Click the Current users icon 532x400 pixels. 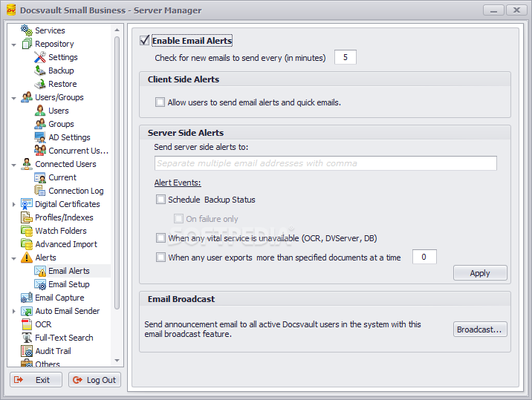click(40, 177)
